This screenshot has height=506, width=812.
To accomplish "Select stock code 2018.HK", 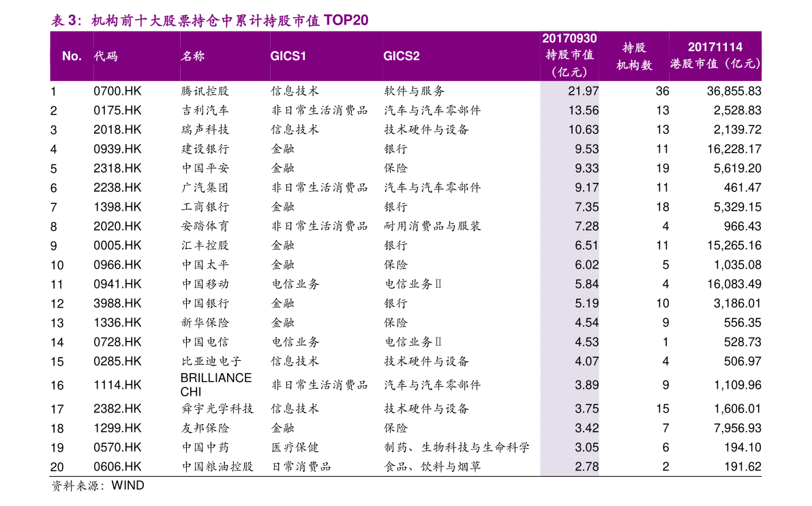I will tap(117, 130).
